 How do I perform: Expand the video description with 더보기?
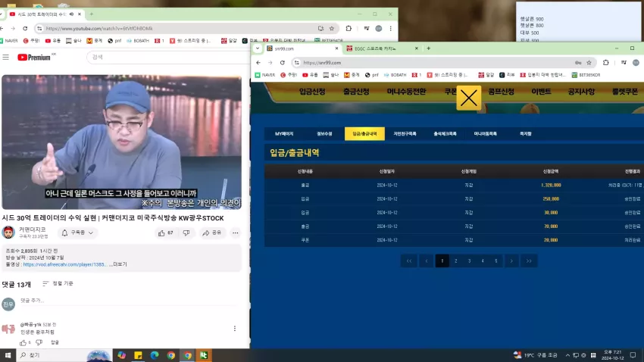pyautogui.click(x=120, y=264)
